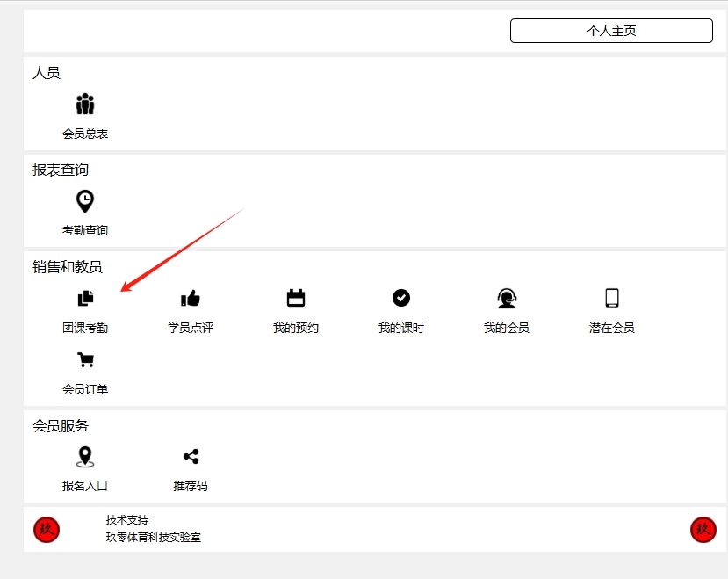This screenshot has width=728, height=579.
Task: Click the 我的课时 label
Action: tap(401, 328)
